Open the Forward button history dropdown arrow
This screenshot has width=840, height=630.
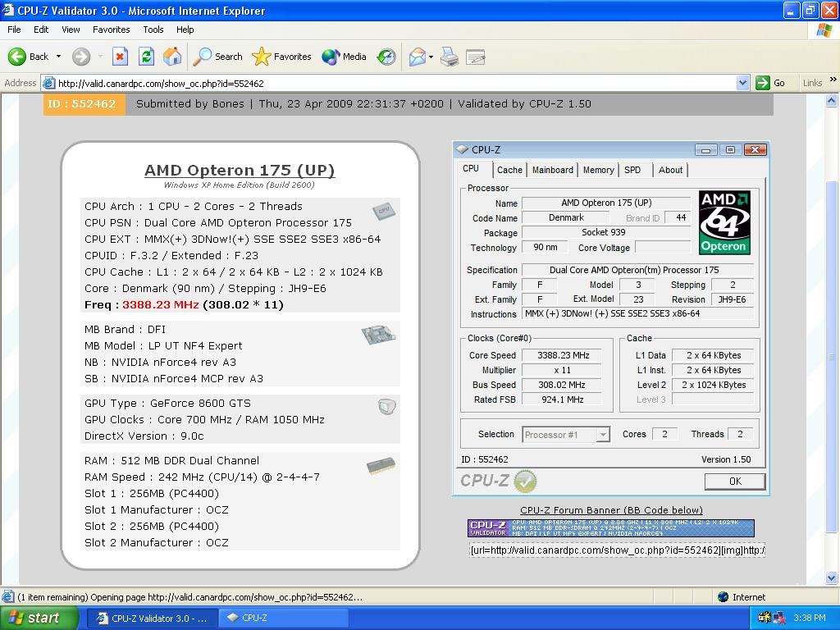[100, 57]
